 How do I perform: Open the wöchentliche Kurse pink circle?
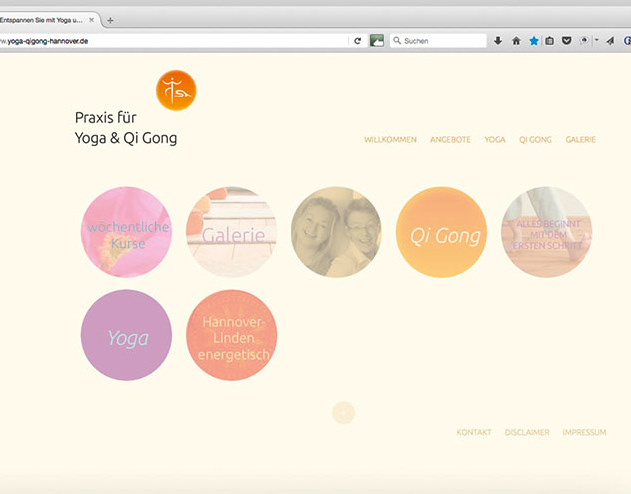click(126, 232)
